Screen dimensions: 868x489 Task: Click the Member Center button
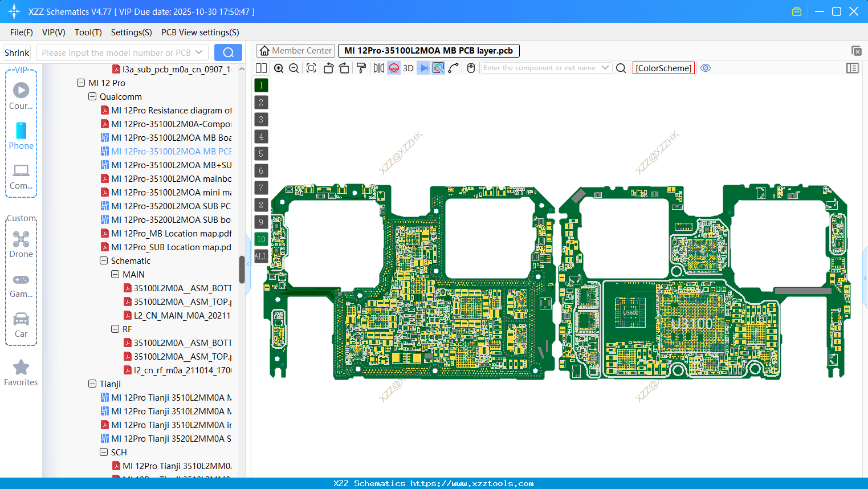click(x=295, y=50)
